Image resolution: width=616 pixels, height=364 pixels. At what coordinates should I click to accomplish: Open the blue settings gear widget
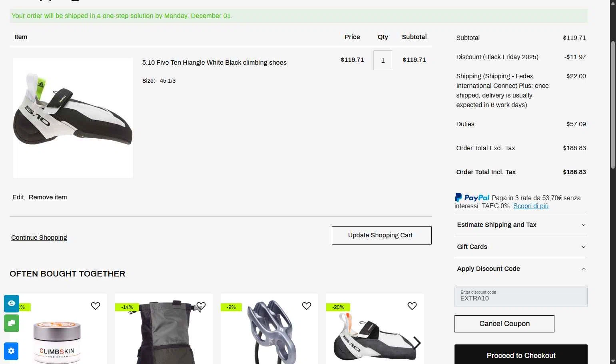11,351
